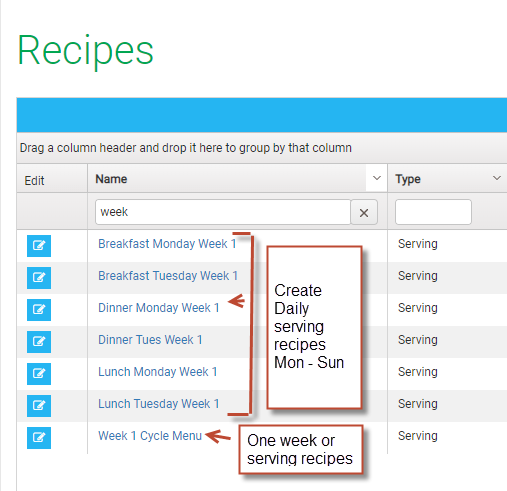The image size is (507, 491).
Task: Select Serving type in Breakfast Monday row
Action: click(x=418, y=244)
